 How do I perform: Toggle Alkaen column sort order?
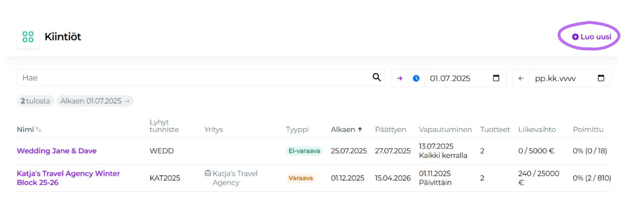(346, 129)
